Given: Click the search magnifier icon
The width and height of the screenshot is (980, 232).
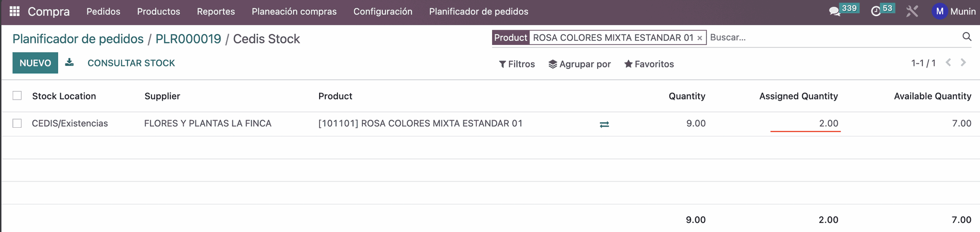Looking at the screenshot, I should point(967,37).
